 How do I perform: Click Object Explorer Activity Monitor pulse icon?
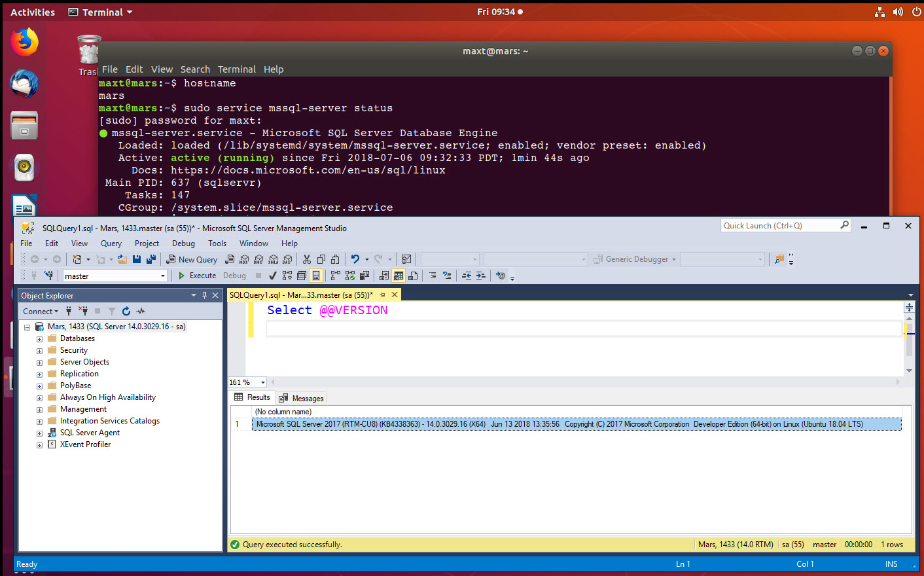coord(141,311)
